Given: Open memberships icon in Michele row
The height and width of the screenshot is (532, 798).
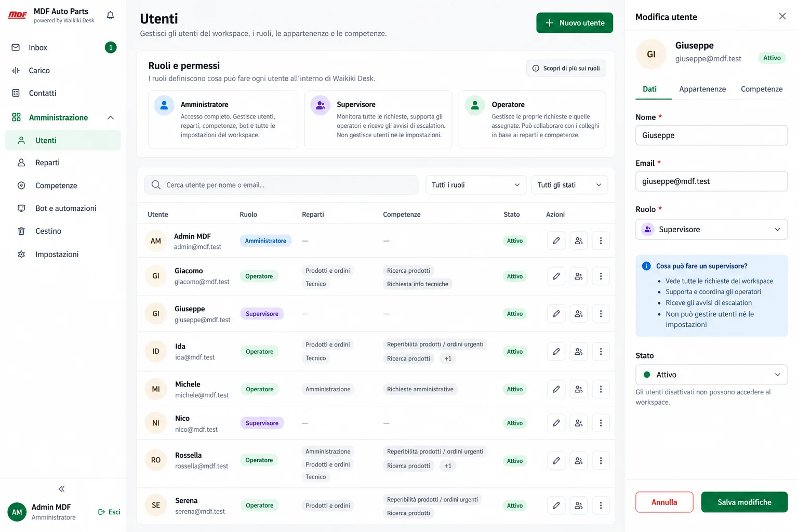Looking at the screenshot, I should (x=579, y=389).
